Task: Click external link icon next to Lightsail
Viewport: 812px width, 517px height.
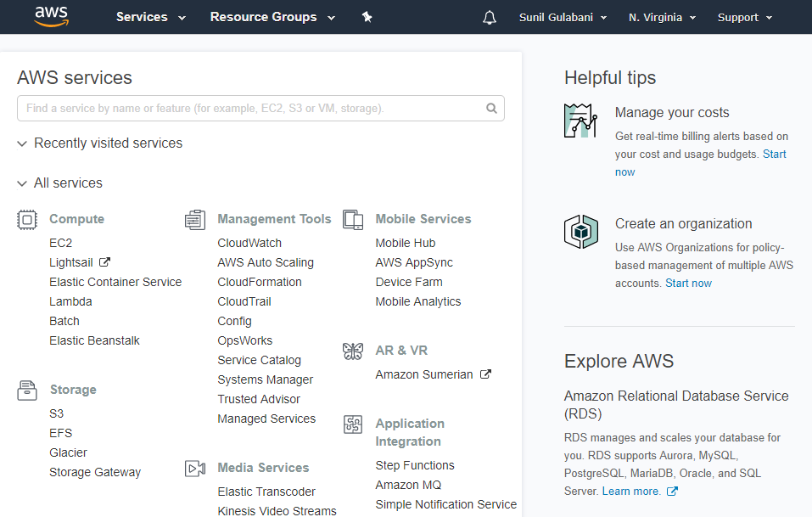Action: click(x=104, y=262)
